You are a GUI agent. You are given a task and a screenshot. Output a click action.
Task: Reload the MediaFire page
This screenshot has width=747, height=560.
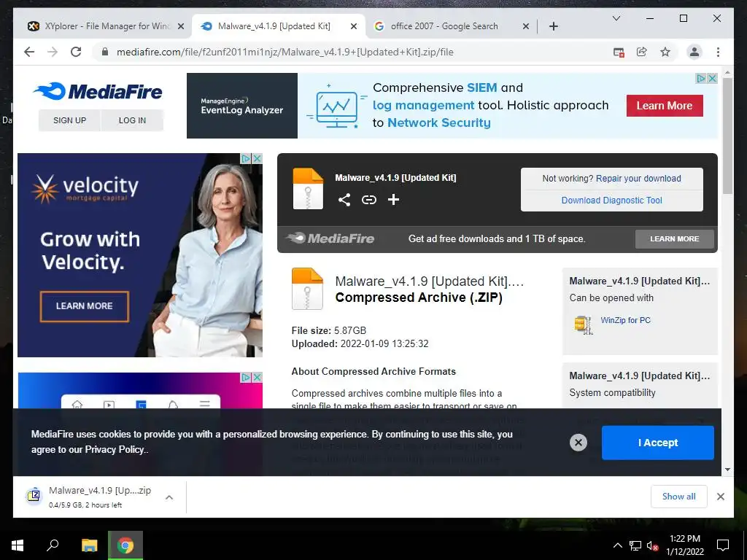pyautogui.click(x=76, y=52)
